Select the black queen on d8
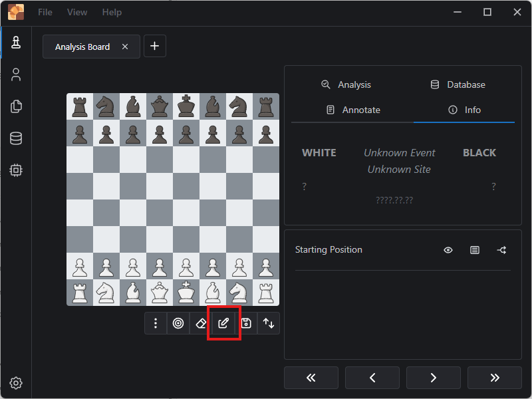 coord(160,106)
